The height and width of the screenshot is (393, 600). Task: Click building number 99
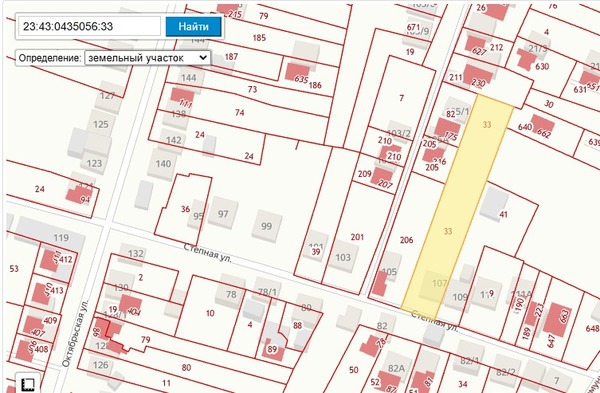click(x=266, y=226)
